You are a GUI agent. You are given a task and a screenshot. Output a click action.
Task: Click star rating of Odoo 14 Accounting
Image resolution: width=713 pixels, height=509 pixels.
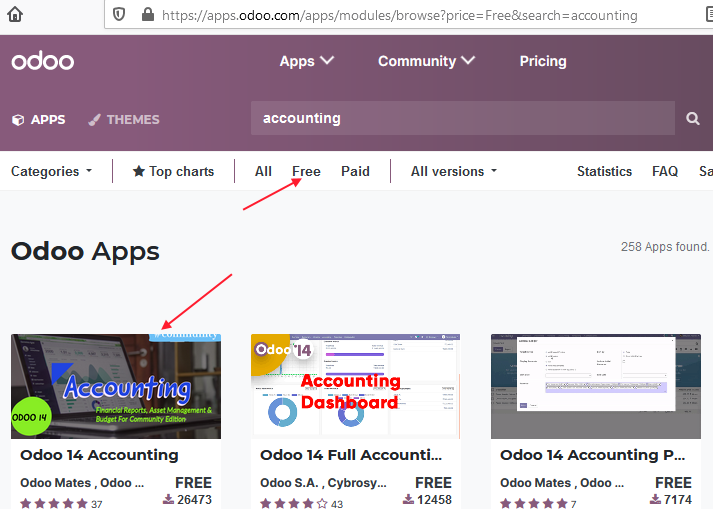[54, 503]
